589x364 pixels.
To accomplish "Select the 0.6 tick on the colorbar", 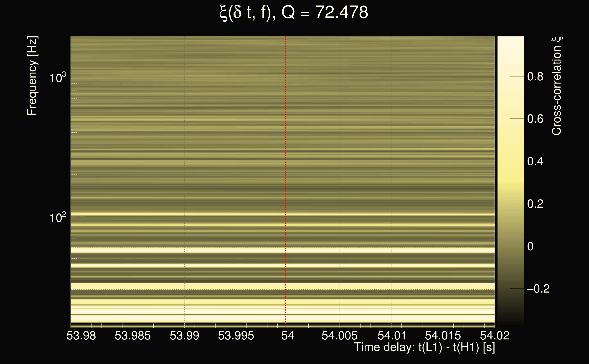I will point(535,119).
